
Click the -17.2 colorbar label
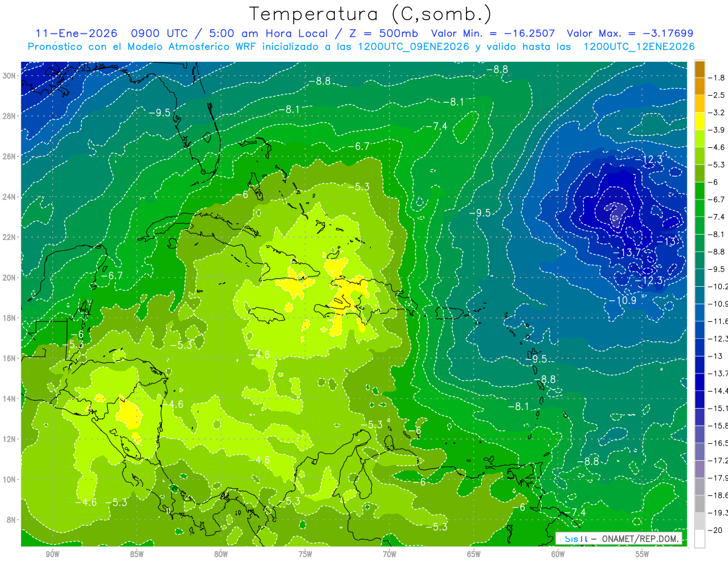718,460
